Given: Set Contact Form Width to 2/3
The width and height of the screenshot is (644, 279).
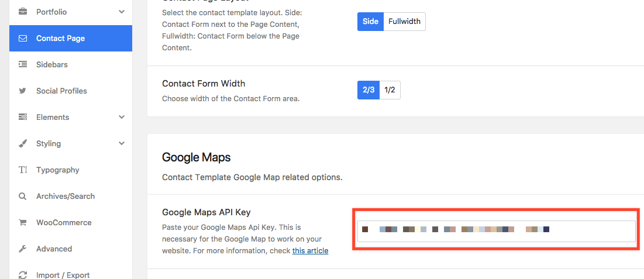Looking at the screenshot, I should pos(369,90).
